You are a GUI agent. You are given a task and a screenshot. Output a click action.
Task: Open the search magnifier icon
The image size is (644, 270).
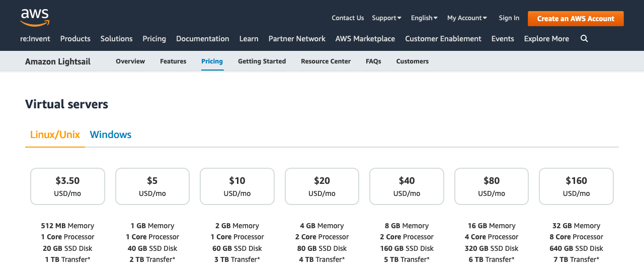pyautogui.click(x=584, y=38)
